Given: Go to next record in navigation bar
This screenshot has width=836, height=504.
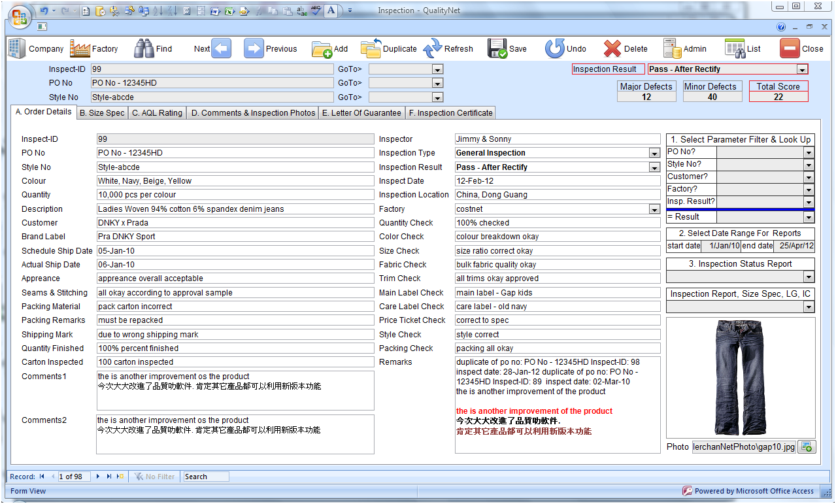Looking at the screenshot, I should 98,477.
